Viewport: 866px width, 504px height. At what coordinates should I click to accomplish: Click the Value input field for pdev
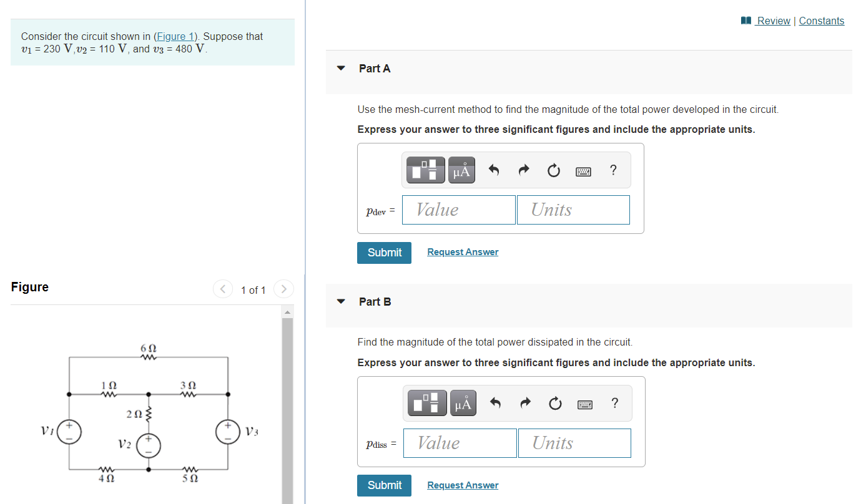[459, 210]
